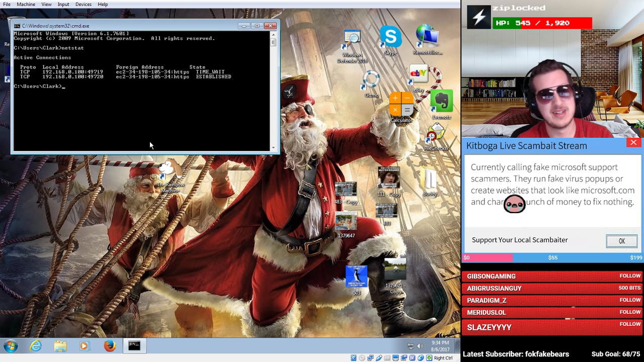644x362 pixels.
Task: Click the HP health bar
Action: coord(542,23)
